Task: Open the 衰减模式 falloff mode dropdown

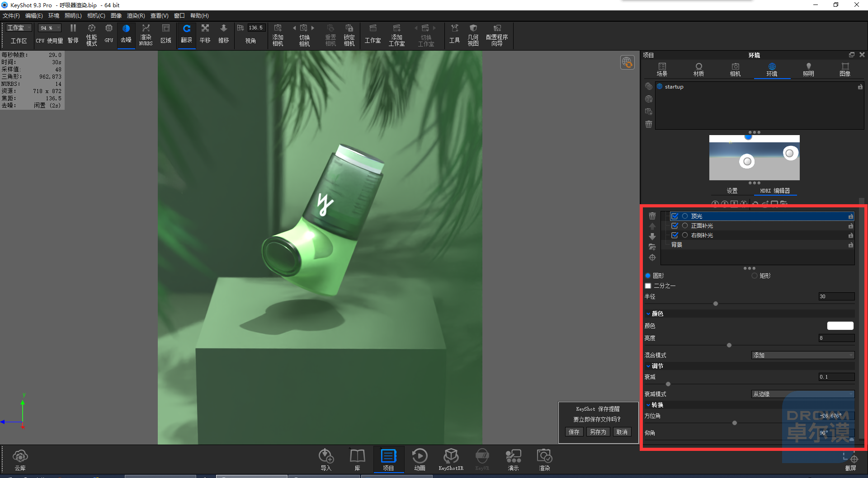Action: [x=803, y=394]
